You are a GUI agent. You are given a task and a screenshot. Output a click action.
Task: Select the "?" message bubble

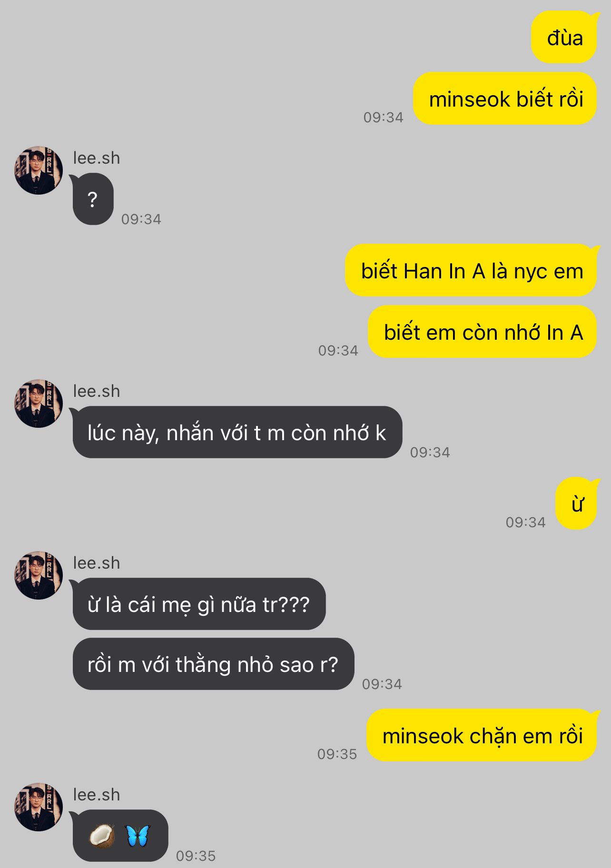point(93,199)
